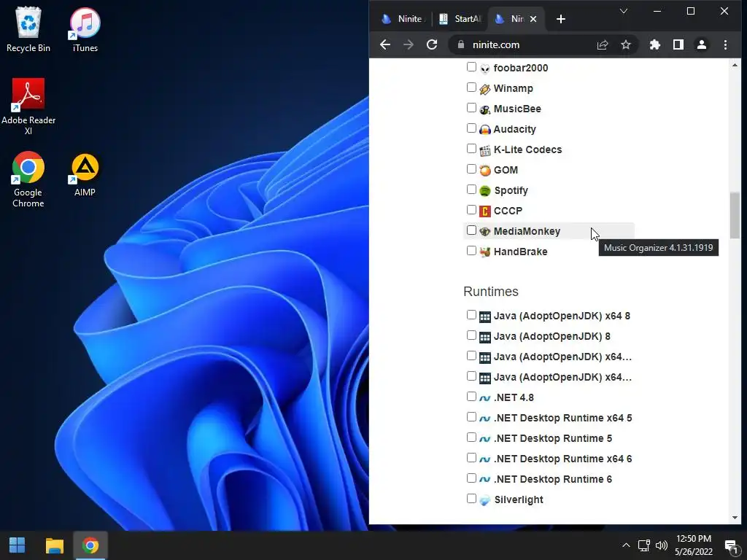
Task: Click the forward navigation arrow
Action: [x=409, y=44]
